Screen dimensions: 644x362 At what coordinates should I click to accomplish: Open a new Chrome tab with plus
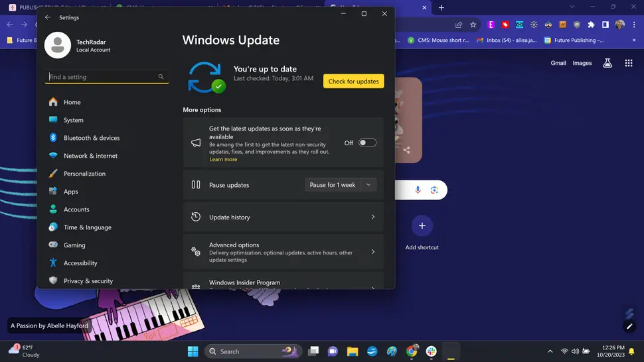441,7
